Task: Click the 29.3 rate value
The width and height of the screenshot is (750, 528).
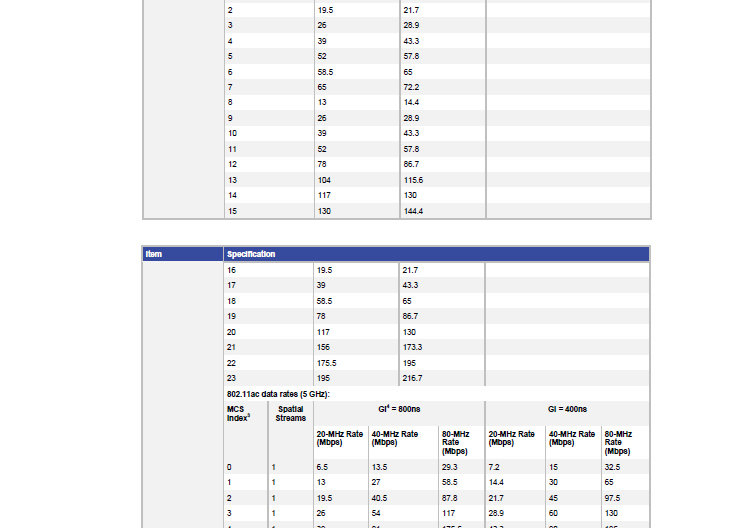Action: point(449,467)
